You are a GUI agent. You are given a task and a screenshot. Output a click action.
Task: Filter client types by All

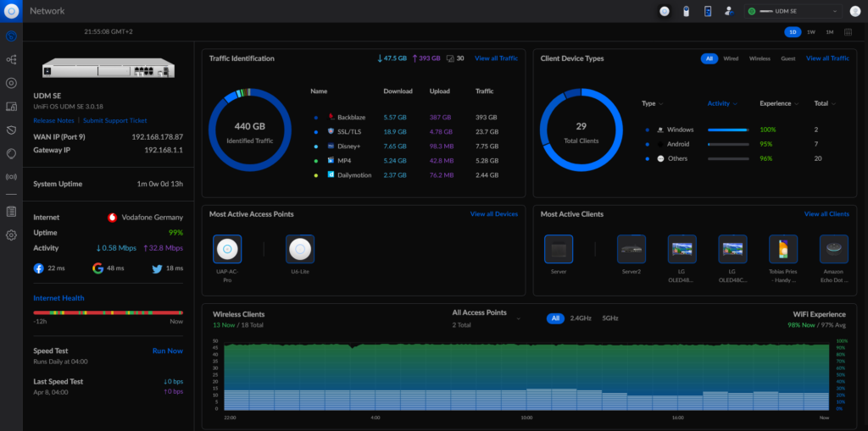709,58
